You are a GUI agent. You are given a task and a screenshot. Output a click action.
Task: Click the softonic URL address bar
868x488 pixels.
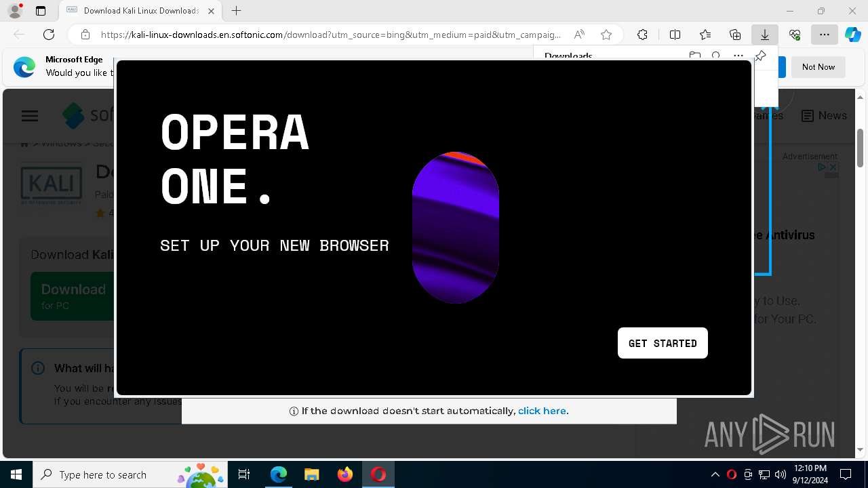pos(331,35)
